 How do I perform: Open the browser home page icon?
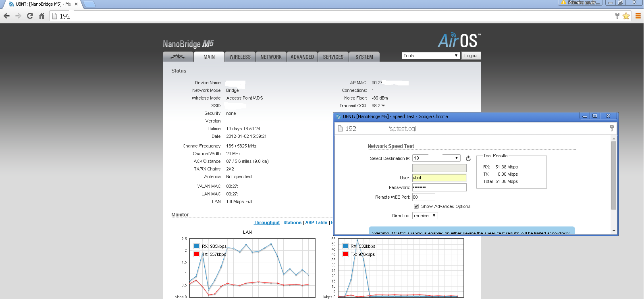pos(42,16)
